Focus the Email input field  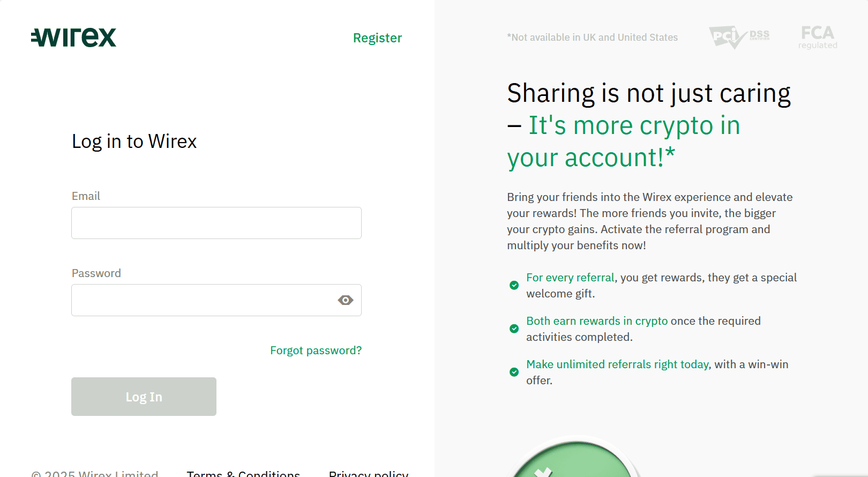coord(216,223)
